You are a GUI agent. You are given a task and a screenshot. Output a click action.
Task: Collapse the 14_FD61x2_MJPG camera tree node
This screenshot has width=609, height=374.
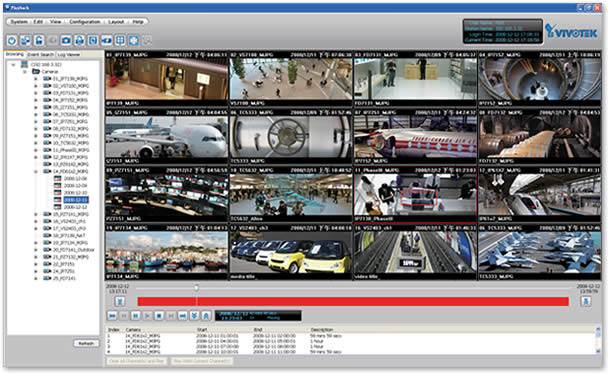(x=36, y=171)
